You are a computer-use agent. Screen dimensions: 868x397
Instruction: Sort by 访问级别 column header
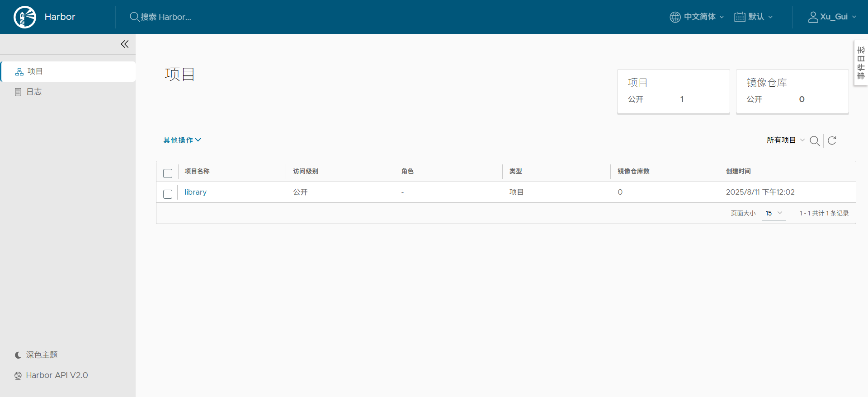306,171
